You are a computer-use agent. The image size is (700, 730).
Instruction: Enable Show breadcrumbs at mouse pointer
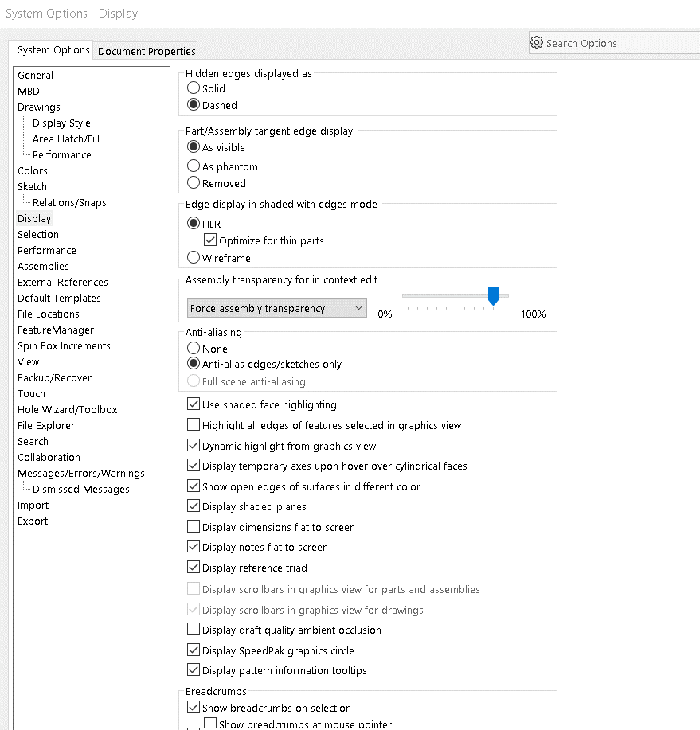click(210, 724)
